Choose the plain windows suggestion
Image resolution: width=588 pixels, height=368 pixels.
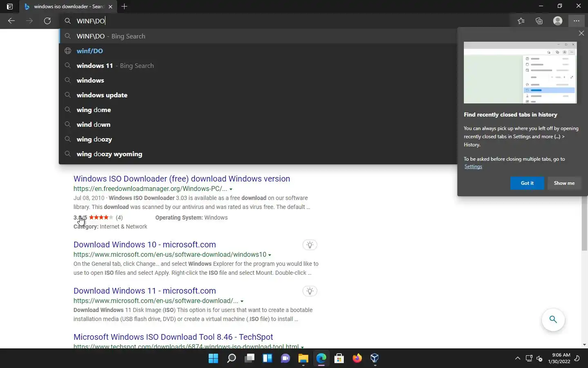258,80
